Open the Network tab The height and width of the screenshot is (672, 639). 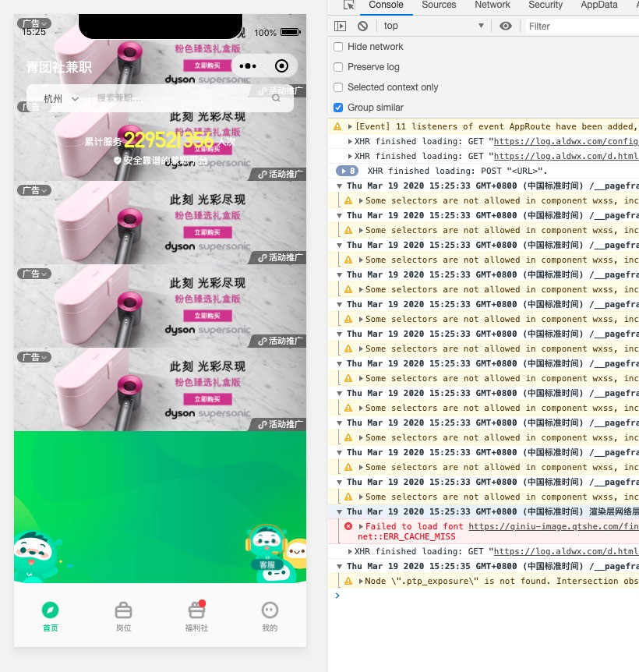tap(492, 5)
